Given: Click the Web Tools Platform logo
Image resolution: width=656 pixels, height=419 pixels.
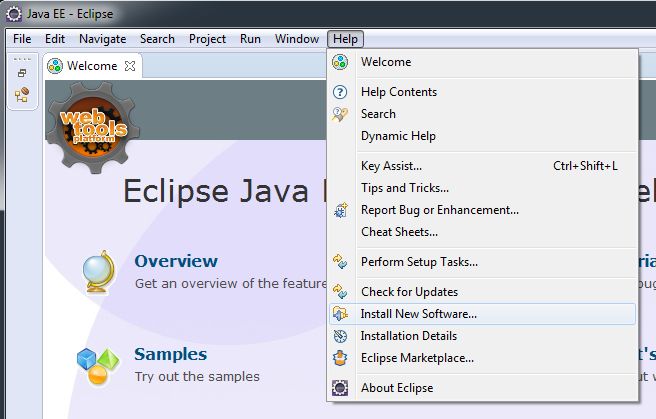Looking at the screenshot, I should tap(93, 128).
